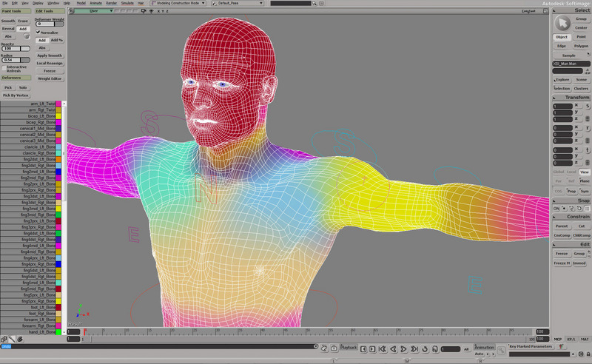Click the large Select arrow tool icon
Screen dimensions: 592x364
coord(562,23)
